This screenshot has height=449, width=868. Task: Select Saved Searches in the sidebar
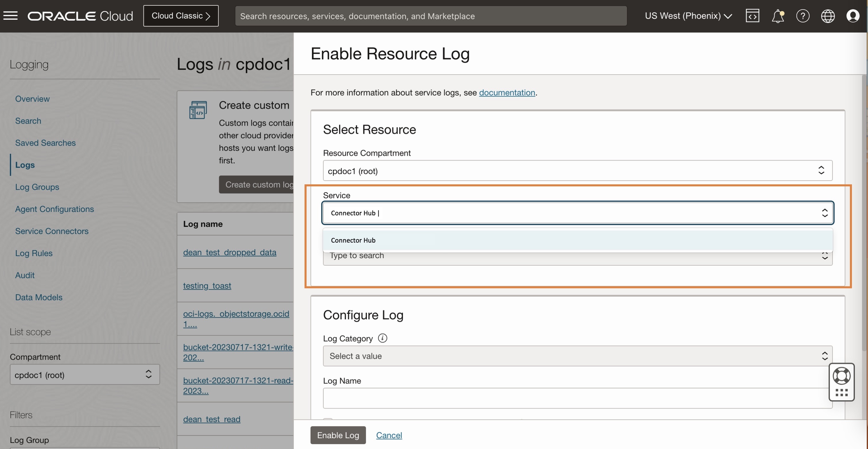tap(45, 143)
